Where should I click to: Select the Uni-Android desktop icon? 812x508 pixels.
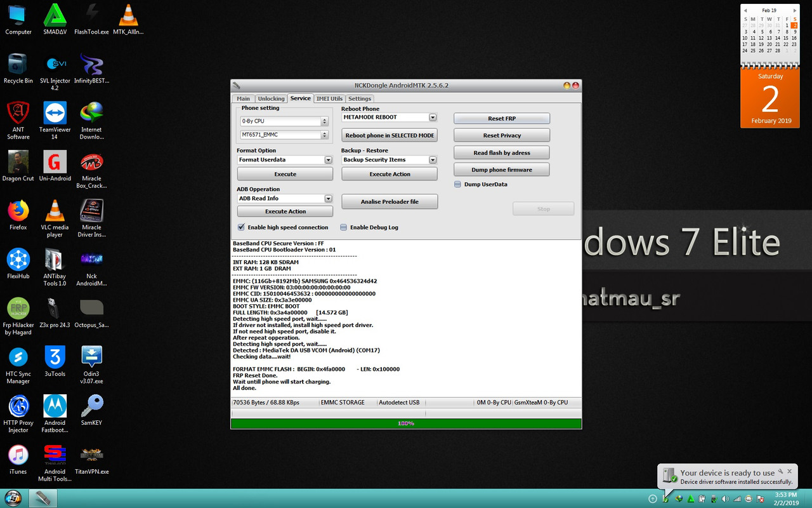click(x=55, y=166)
